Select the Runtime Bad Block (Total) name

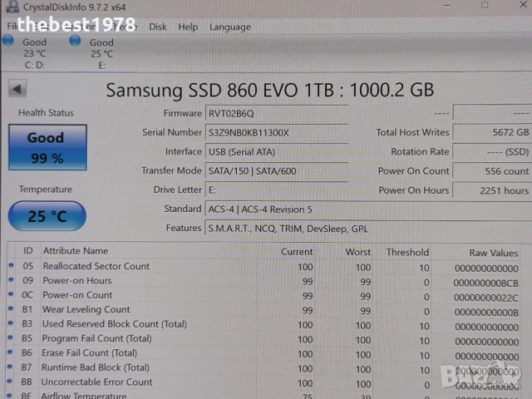click(96, 367)
